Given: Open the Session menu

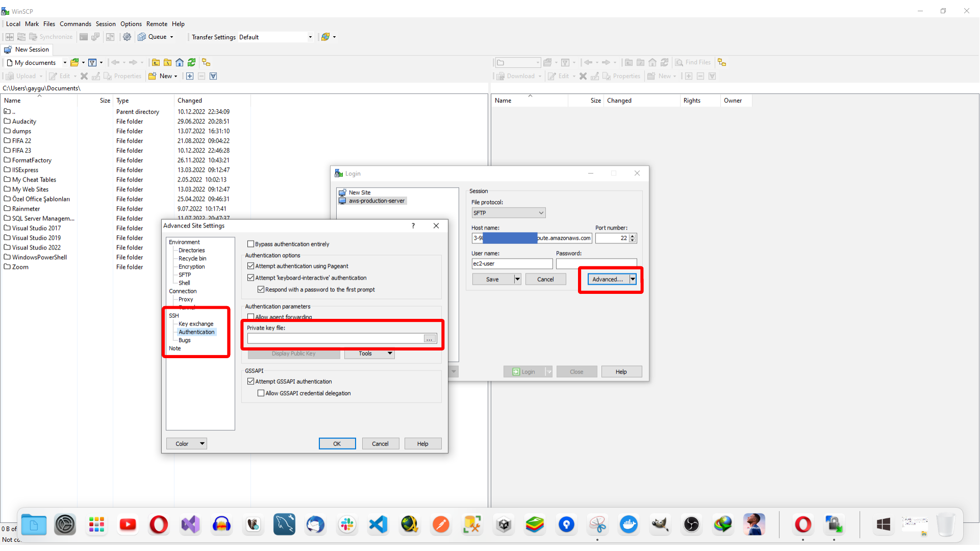Looking at the screenshot, I should pyautogui.click(x=106, y=24).
